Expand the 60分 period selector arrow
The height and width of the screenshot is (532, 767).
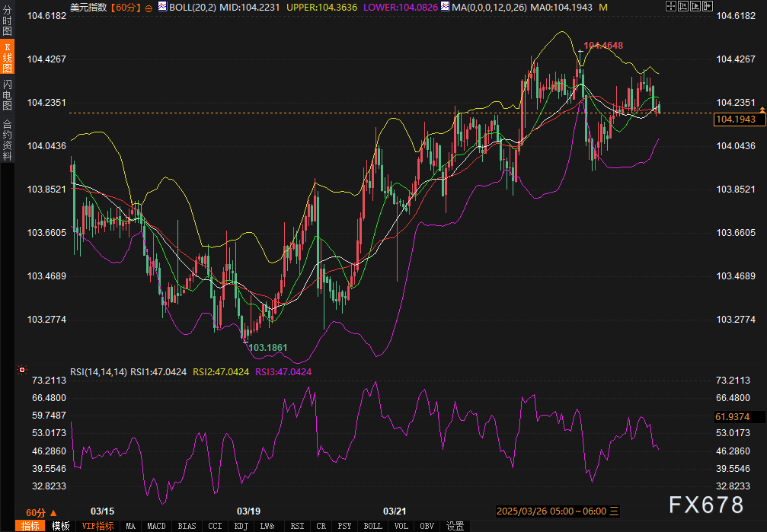coord(53,512)
